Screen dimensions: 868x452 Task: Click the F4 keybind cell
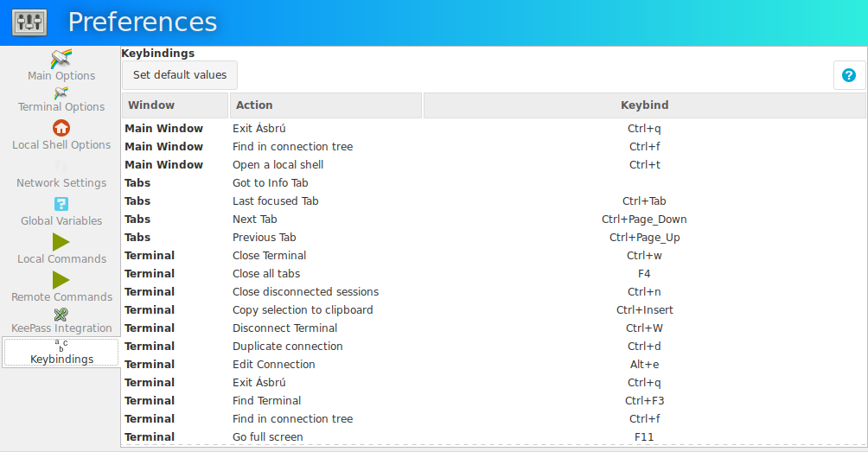point(644,274)
